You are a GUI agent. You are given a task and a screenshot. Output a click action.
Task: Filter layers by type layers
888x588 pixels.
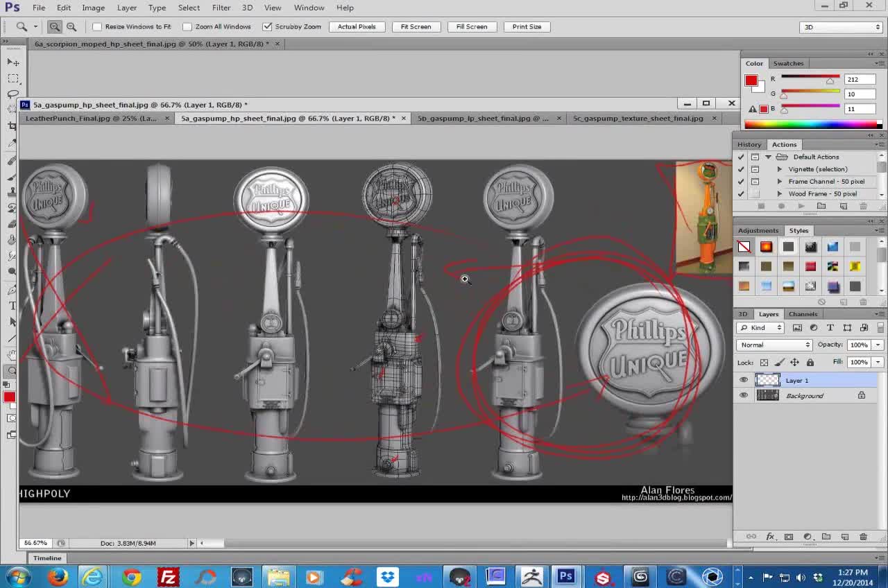pos(830,327)
